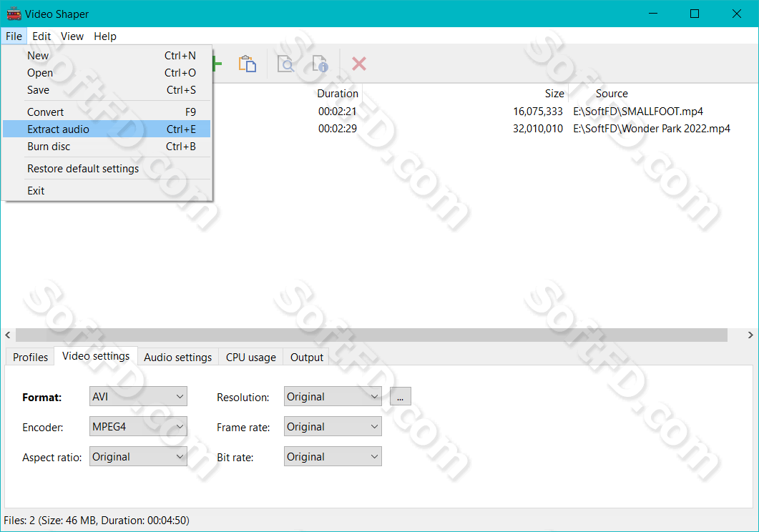Click the Video Shaper title bar app icon
This screenshot has height=532, width=759.
(14, 14)
